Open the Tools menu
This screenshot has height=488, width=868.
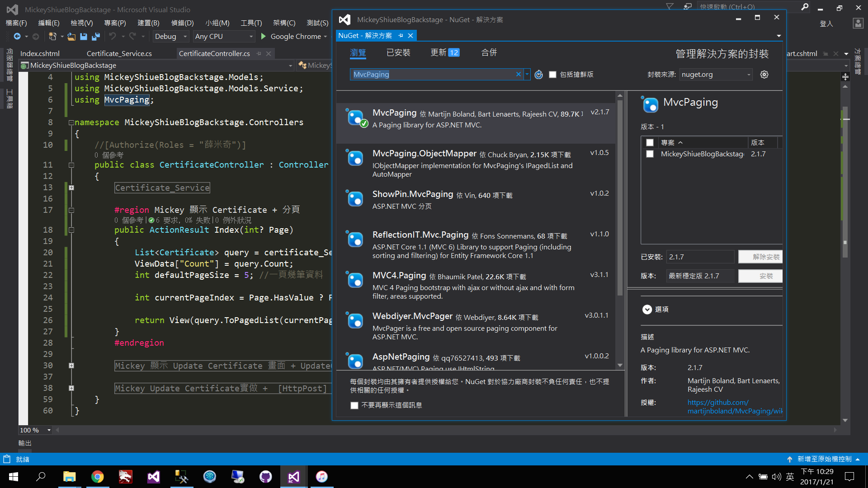click(251, 23)
